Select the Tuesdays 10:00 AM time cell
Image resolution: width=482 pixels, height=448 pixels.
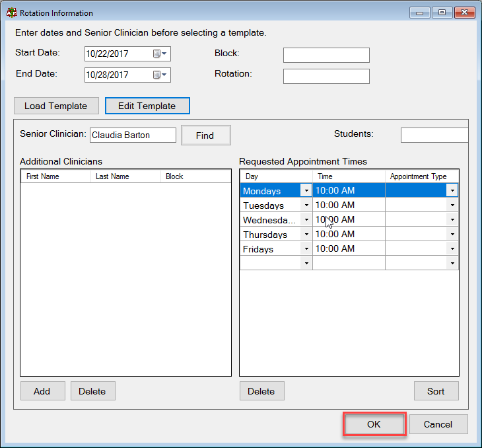[x=349, y=205]
